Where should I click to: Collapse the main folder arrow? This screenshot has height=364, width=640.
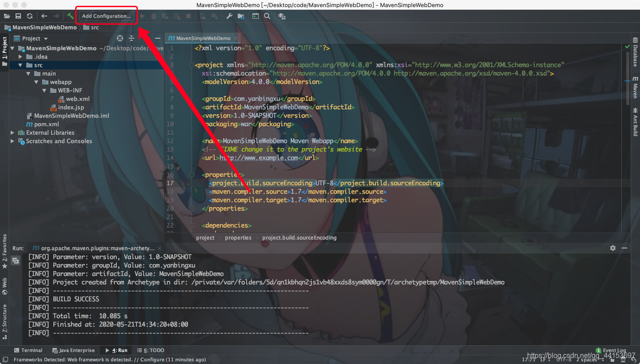click(x=28, y=73)
